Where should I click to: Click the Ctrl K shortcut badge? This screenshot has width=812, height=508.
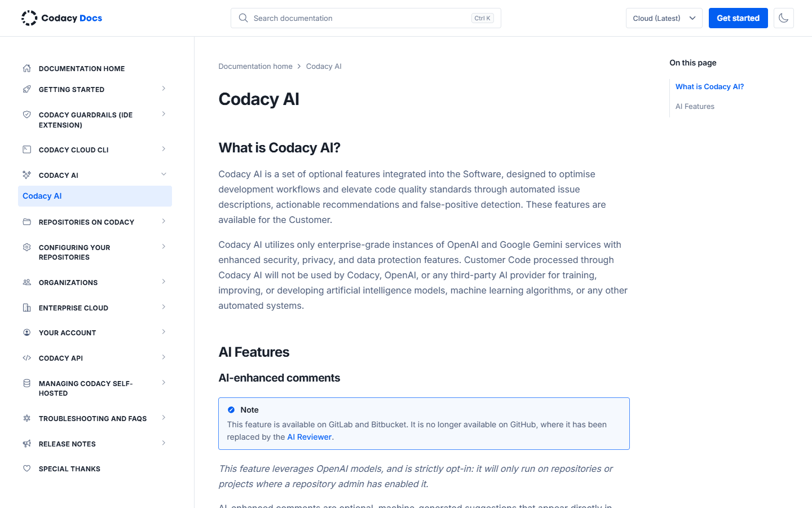(482, 18)
